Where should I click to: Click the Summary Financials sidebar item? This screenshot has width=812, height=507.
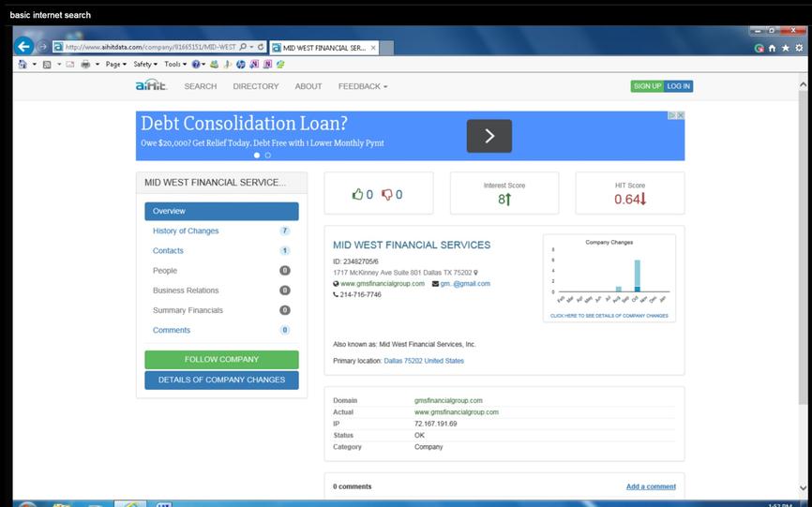pyautogui.click(x=221, y=310)
